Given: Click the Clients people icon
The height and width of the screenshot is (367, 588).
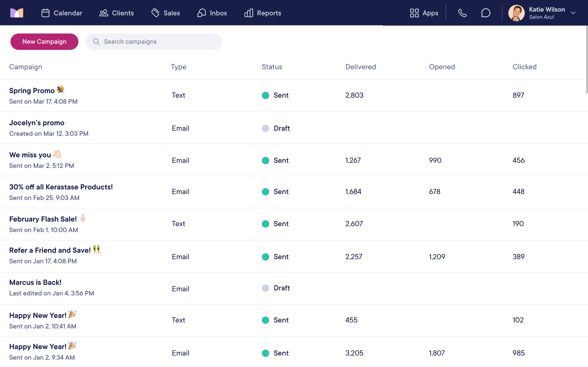Looking at the screenshot, I should (104, 13).
